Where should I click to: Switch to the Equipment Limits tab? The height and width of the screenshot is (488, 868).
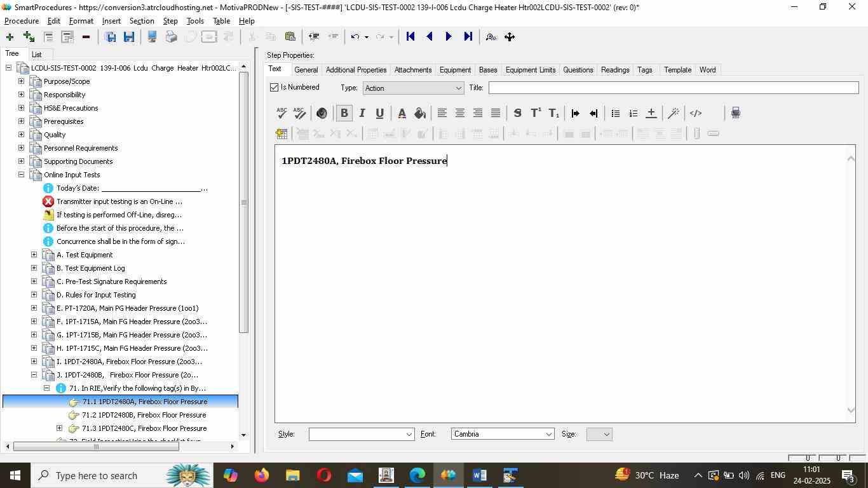tap(530, 70)
